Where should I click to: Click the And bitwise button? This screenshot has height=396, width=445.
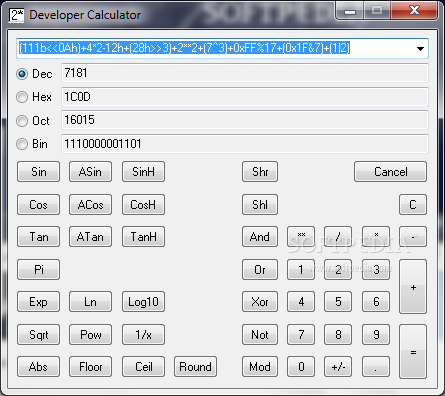[260, 237]
